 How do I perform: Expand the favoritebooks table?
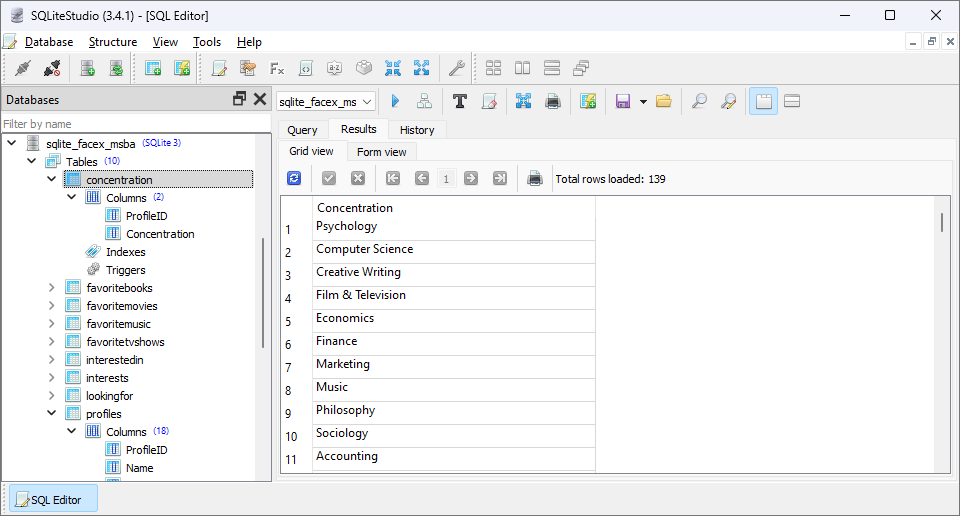52,287
